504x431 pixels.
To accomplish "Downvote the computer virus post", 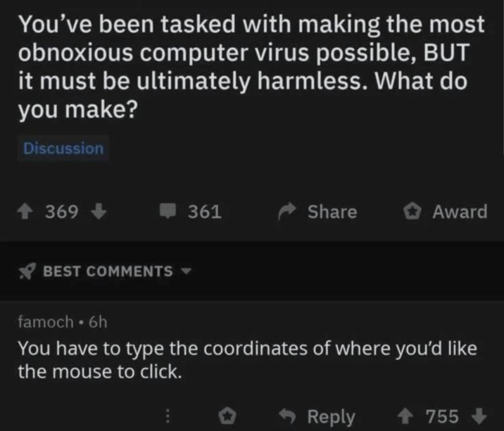I will click(98, 212).
